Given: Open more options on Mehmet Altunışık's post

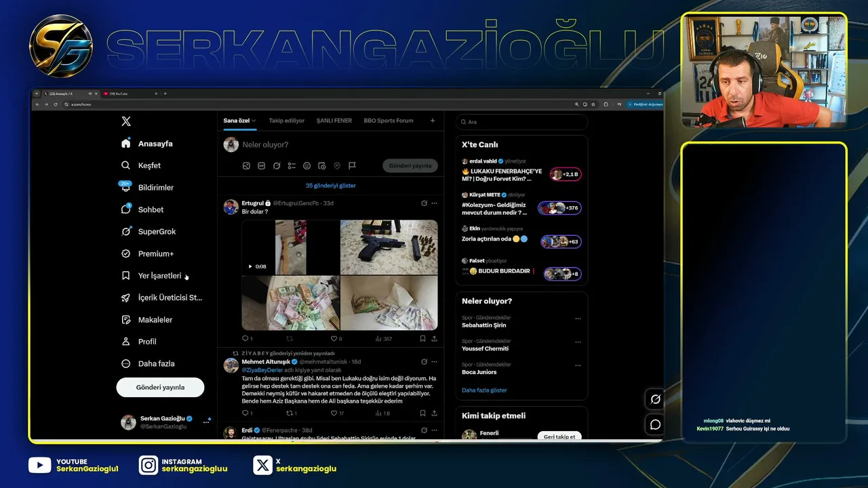Looking at the screenshot, I should coord(434,362).
